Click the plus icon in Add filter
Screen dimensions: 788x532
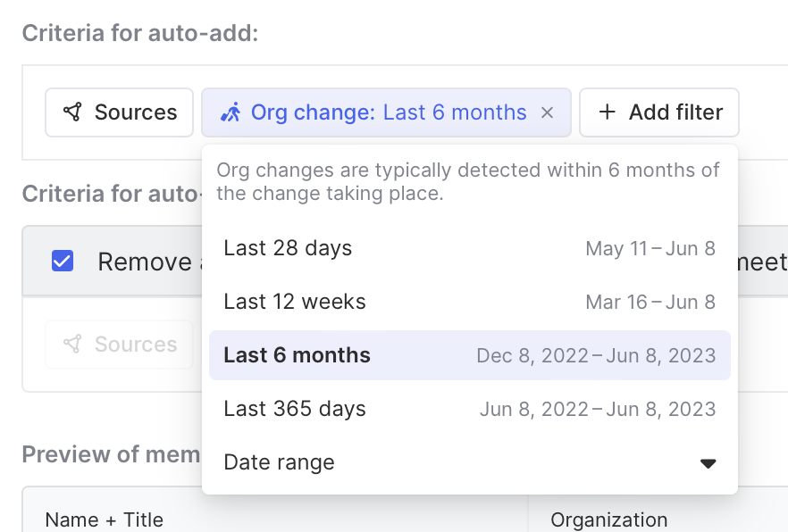608,112
